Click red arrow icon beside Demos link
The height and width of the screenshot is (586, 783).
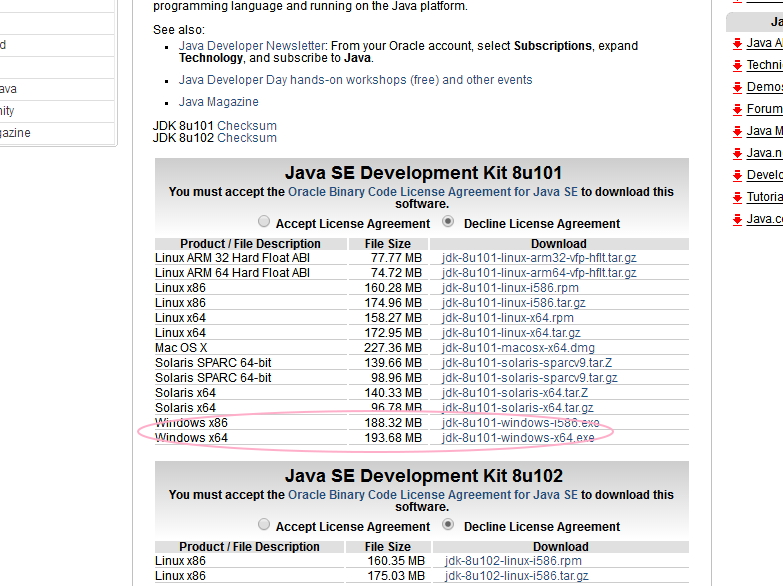(738, 87)
